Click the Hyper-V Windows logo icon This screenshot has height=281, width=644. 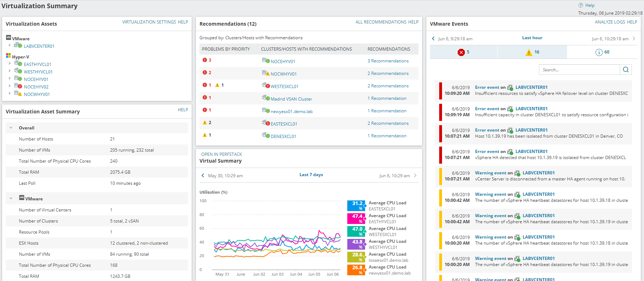[9, 56]
